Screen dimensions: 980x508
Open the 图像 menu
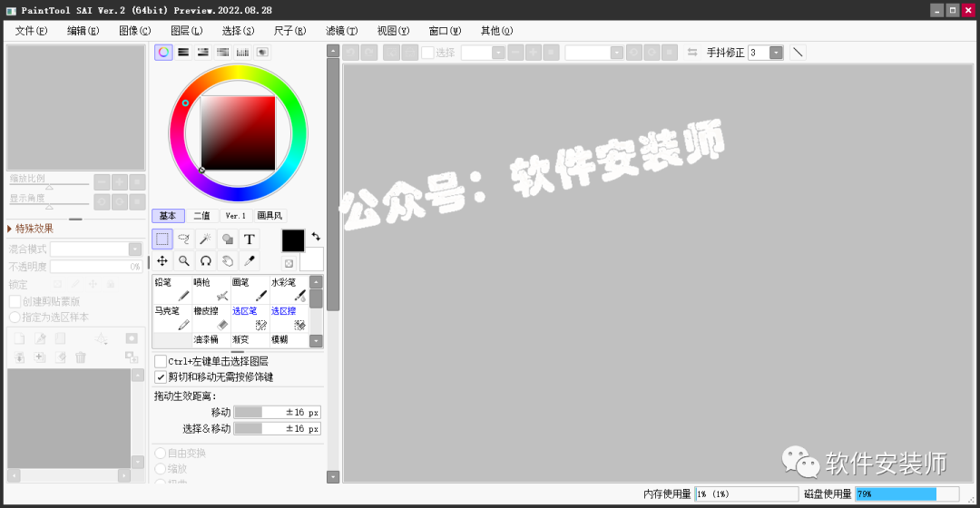coord(135,31)
